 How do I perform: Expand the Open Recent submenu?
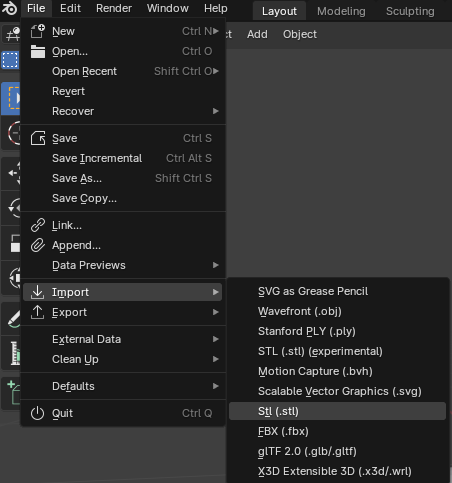122,71
